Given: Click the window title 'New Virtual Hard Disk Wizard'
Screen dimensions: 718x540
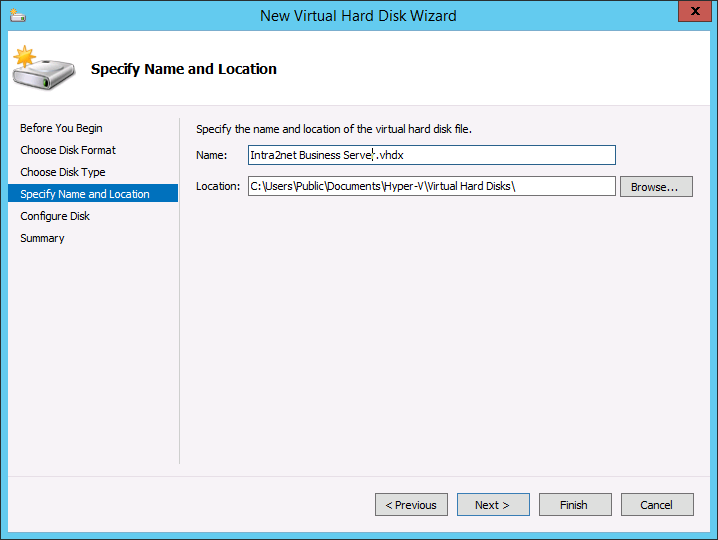Looking at the screenshot, I should point(358,16).
